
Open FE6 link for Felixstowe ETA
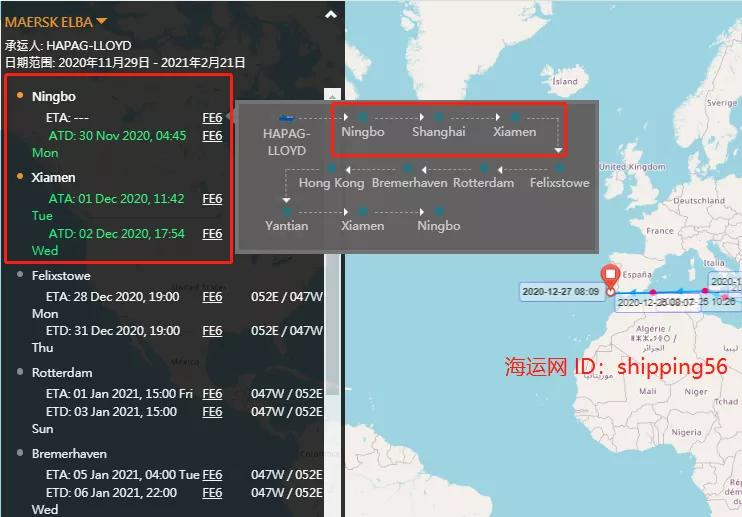pos(212,297)
